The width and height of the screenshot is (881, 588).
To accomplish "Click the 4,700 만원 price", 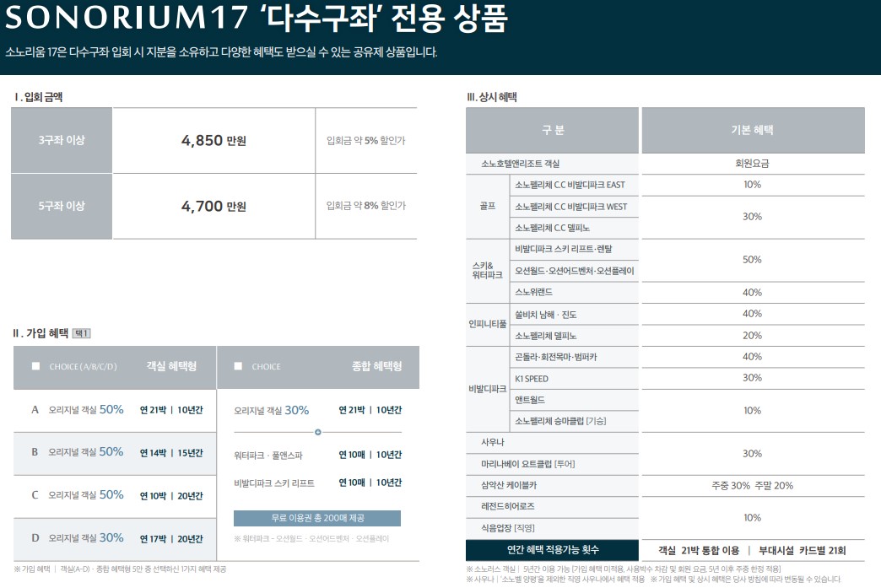I will pyautogui.click(x=213, y=206).
